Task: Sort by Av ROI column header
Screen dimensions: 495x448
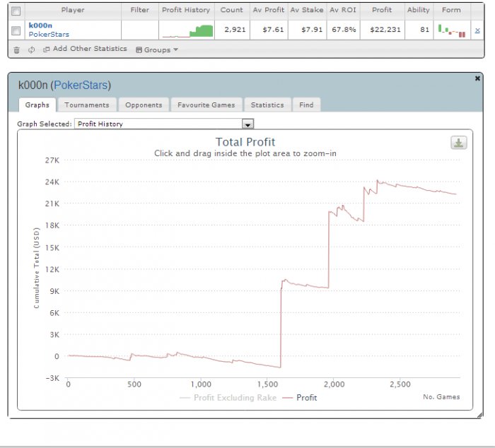Action: coord(343,10)
